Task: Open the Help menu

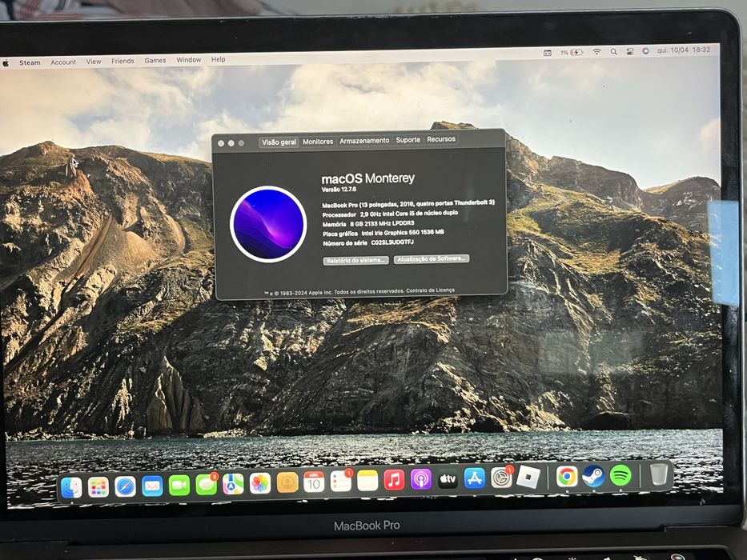Action: [219, 59]
